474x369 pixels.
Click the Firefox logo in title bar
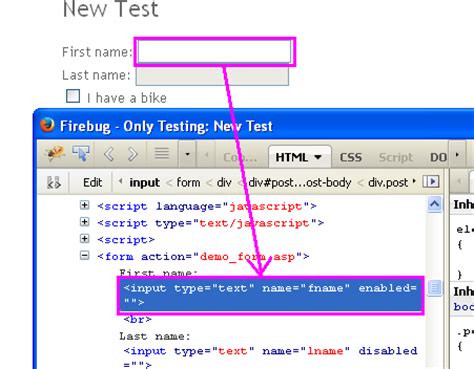tap(47, 125)
